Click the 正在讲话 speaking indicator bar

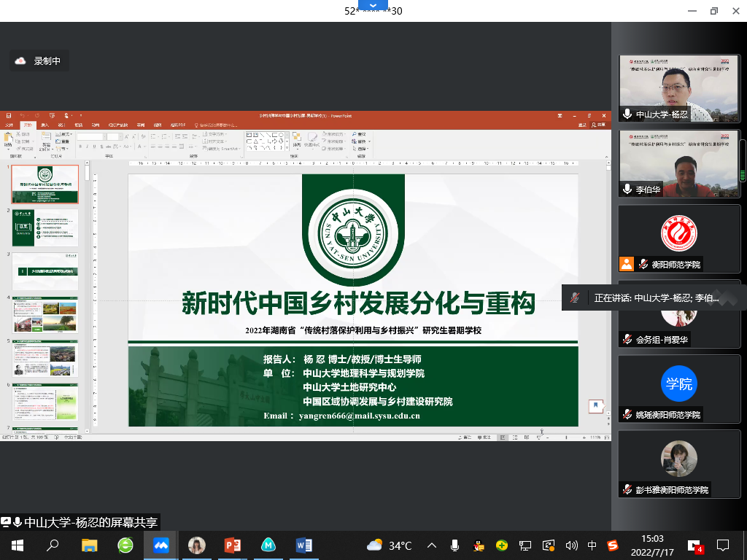pyautogui.click(x=654, y=297)
